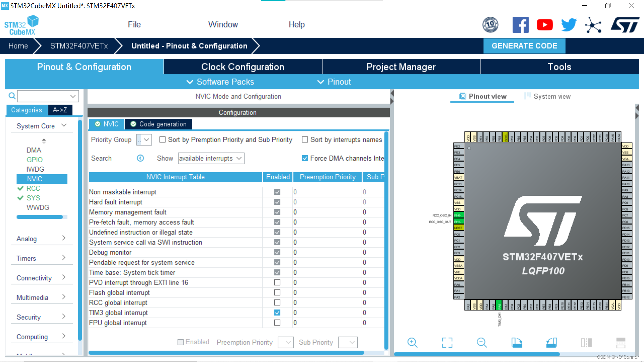Open the Code generation tab

pos(158,124)
